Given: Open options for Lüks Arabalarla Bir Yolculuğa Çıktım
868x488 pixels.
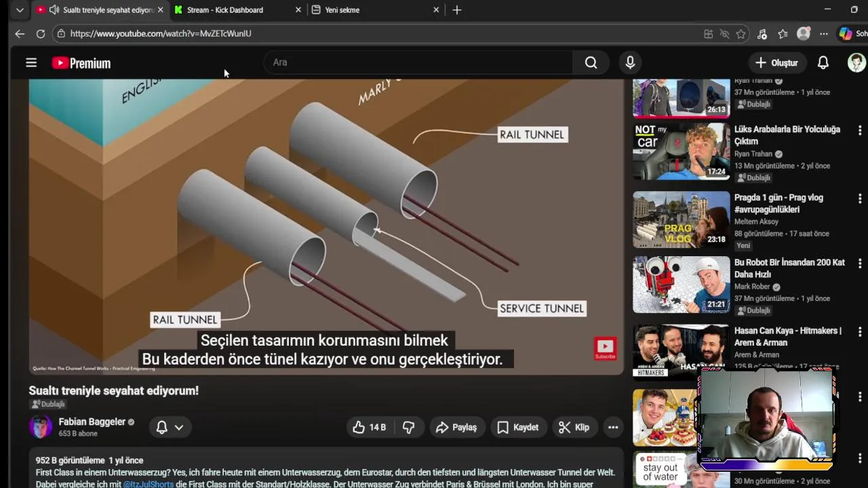Looking at the screenshot, I should pos(859,130).
